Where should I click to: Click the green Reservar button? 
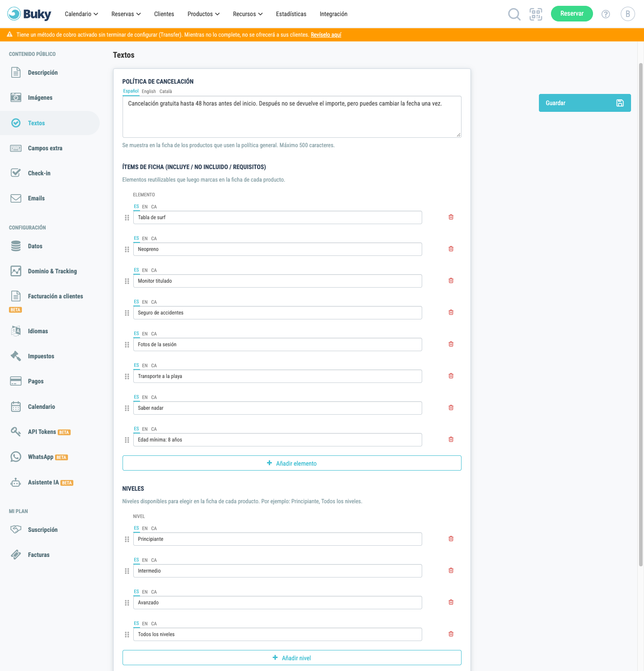(572, 13)
